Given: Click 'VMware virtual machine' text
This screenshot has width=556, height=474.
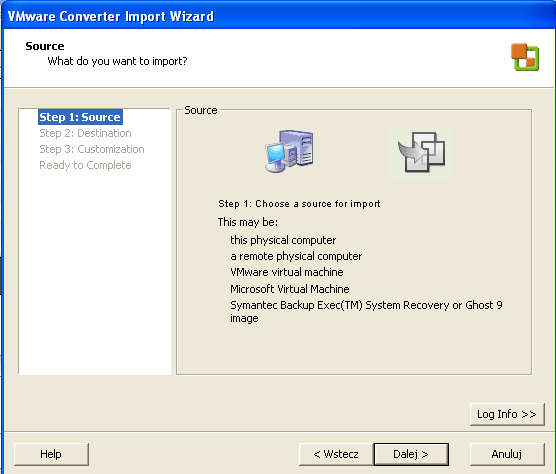Looking at the screenshot, I should coord(287,272).
